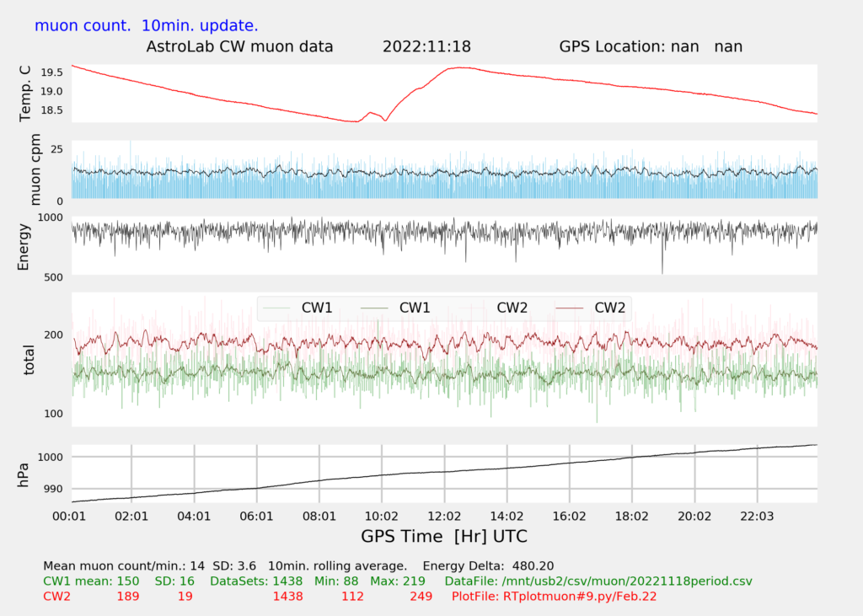Click the 'muon count. 10min. update.' heading

click(x=147, y=25)
